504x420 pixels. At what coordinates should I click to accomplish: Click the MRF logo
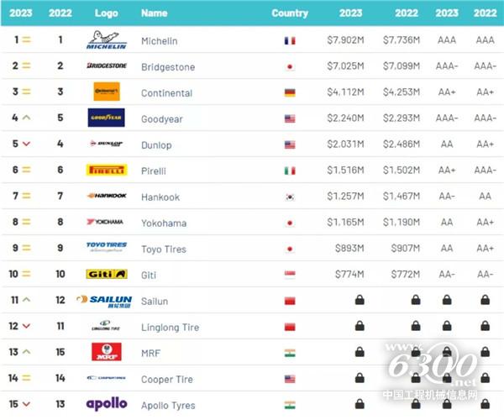point(107,352)
